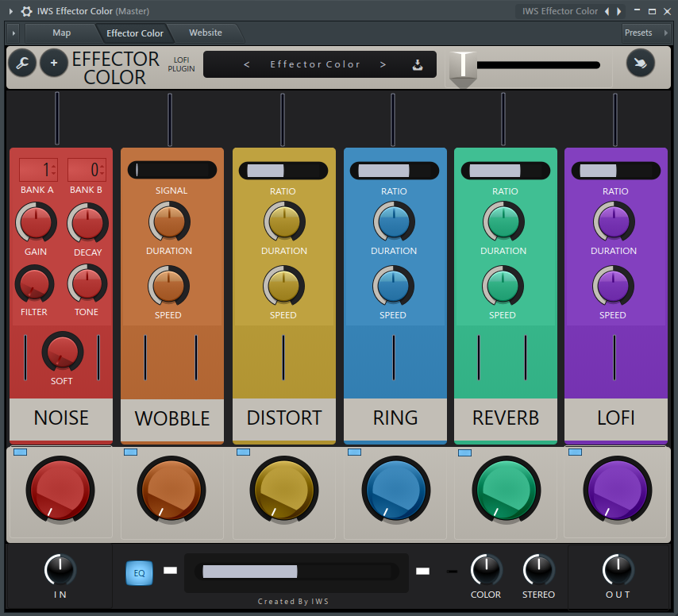678x616 pixels.
Task: Select previous preset with left chevron
Action: click(246, 64)
